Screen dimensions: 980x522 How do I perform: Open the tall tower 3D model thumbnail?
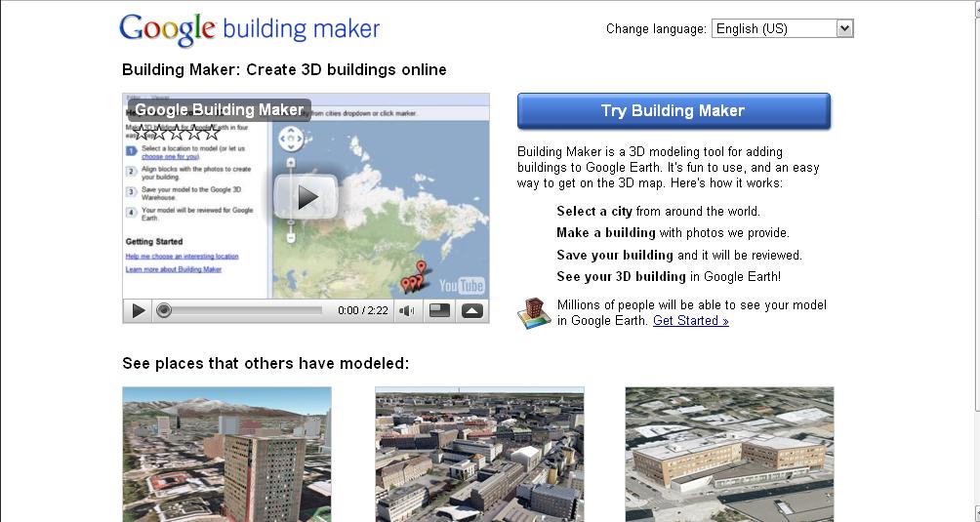tap(226, 454)
